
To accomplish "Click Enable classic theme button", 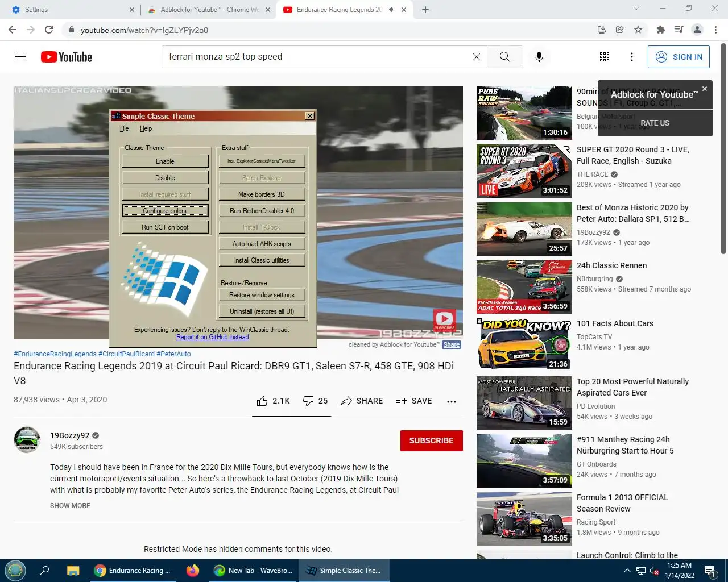I will click(166, 161).
